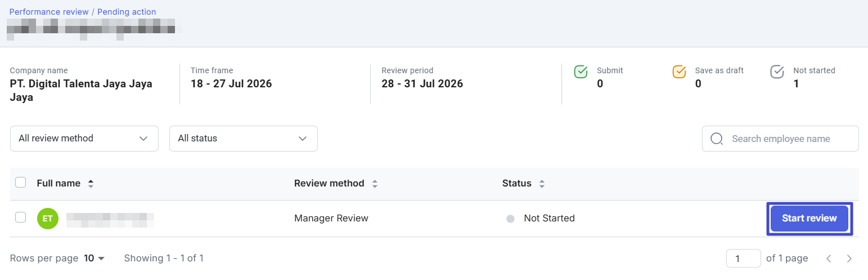Sort by Review method arrows icon
The image size is (868, 280).
pos(375,184)
